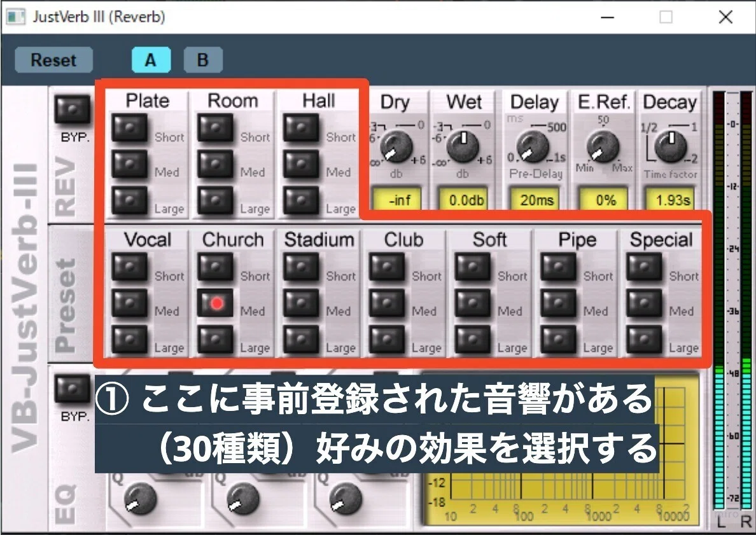This screenshot has width=756, height=535.
Task: Select Stadium Med preset
Action: (x=301, y=303)
